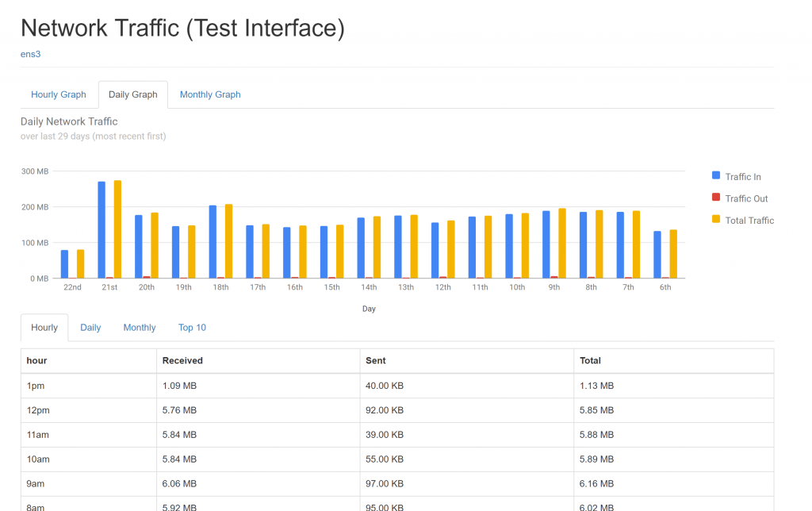Click the blue Traffic In bar for 6th
The image size is (812, 511).
(x=657, y=255)
